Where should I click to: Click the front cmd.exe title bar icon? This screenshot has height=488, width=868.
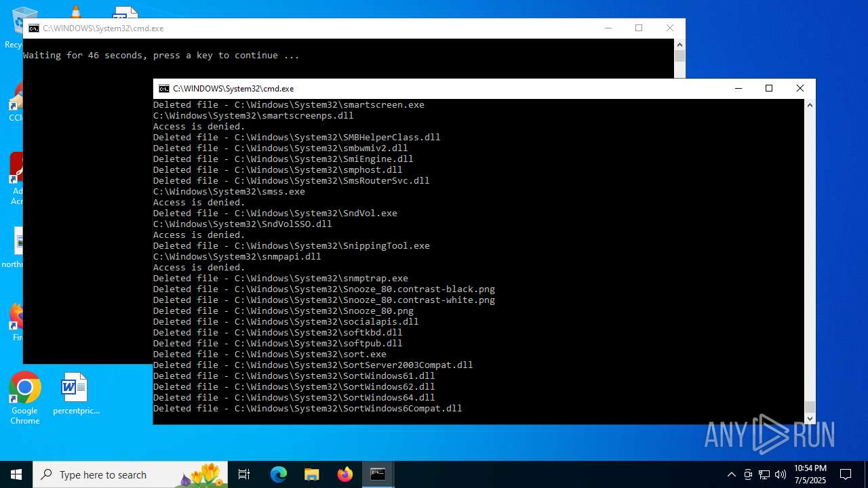tap(163, 89)
